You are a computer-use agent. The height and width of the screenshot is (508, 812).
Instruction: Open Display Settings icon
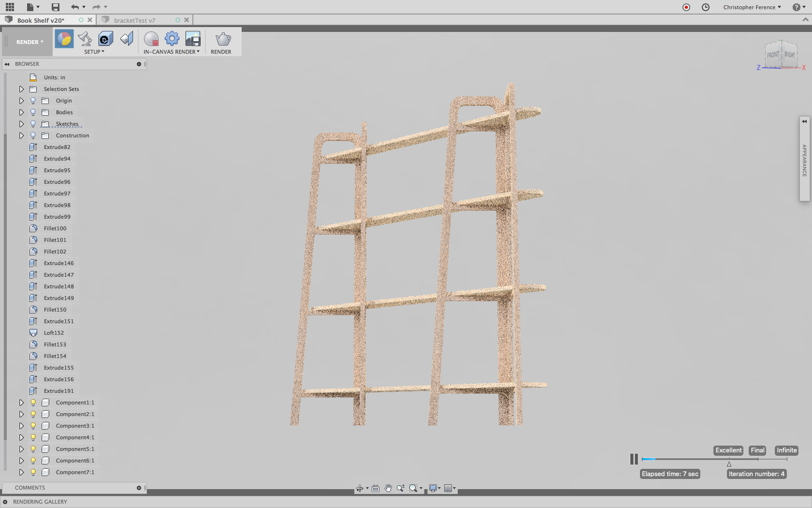tap(434, 488)
